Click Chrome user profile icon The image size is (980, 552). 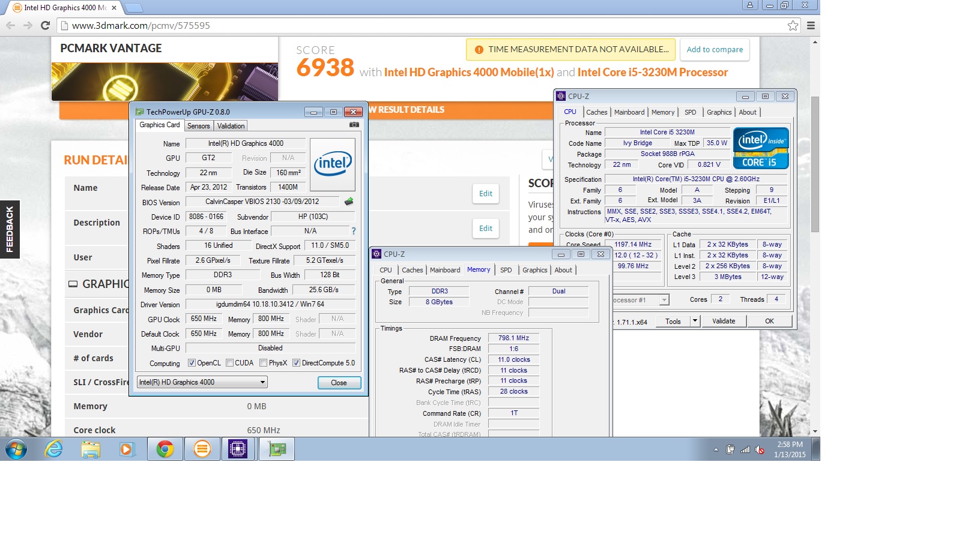[750, 5]
